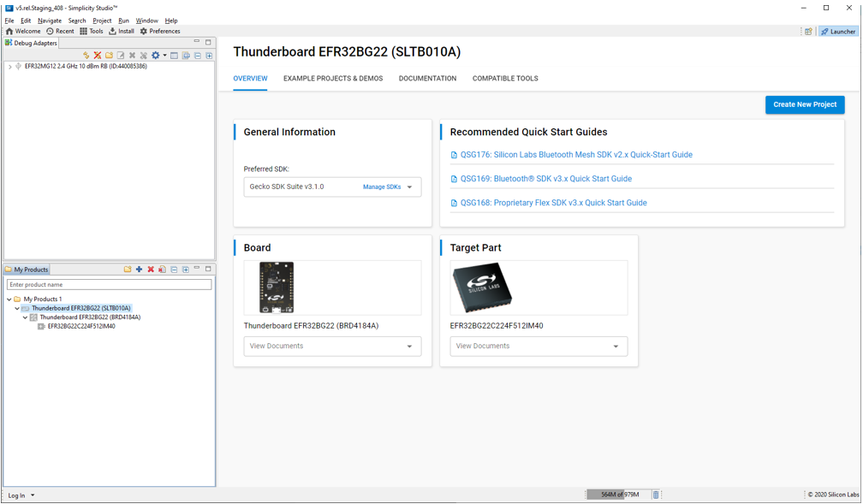Viewport: 863px width, 504px height.
Task: Click the Open Perspective icon
Action: pyautogui.click(x=808, y=32)
